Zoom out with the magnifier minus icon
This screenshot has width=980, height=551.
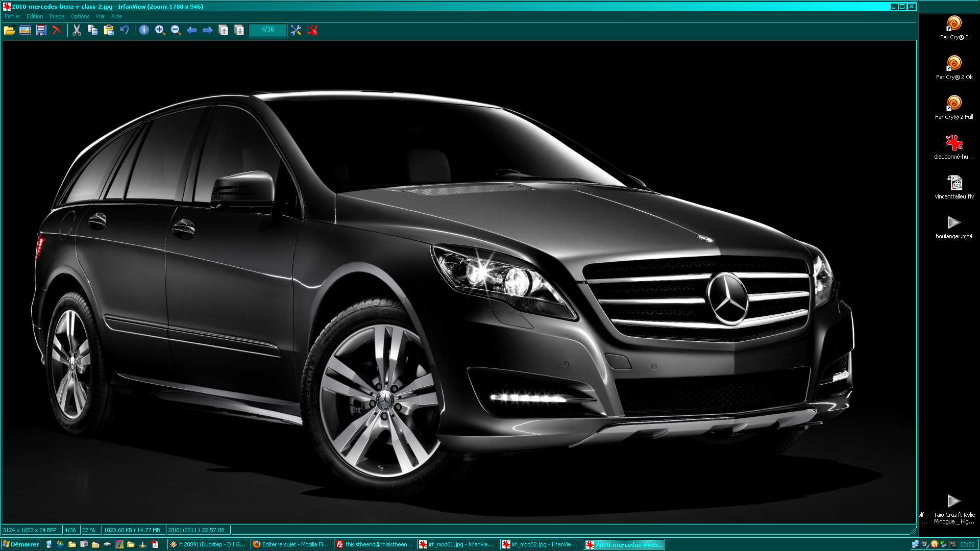tap(176, 30)
